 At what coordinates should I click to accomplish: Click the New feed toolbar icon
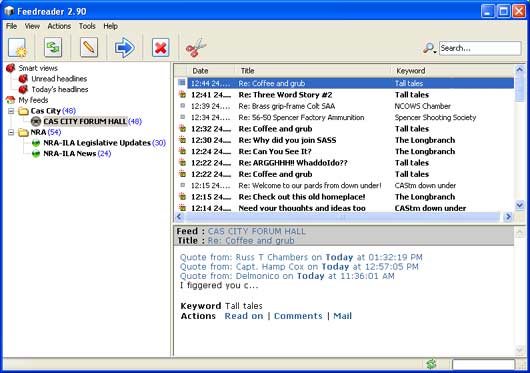(x=17, y=48)
